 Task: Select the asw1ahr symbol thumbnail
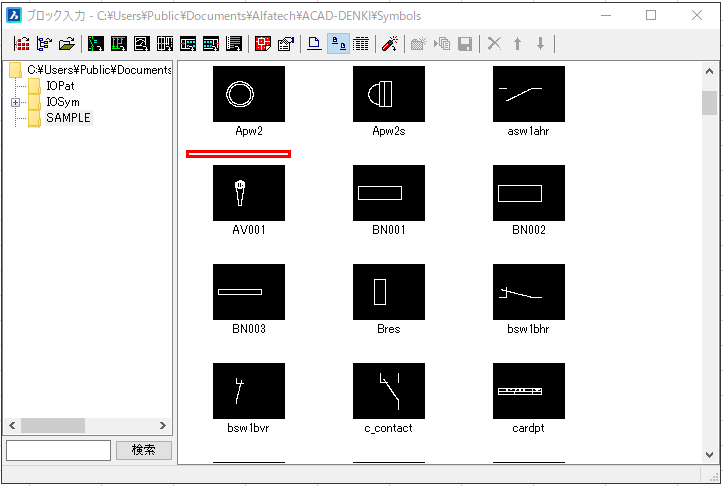point(529,94)
